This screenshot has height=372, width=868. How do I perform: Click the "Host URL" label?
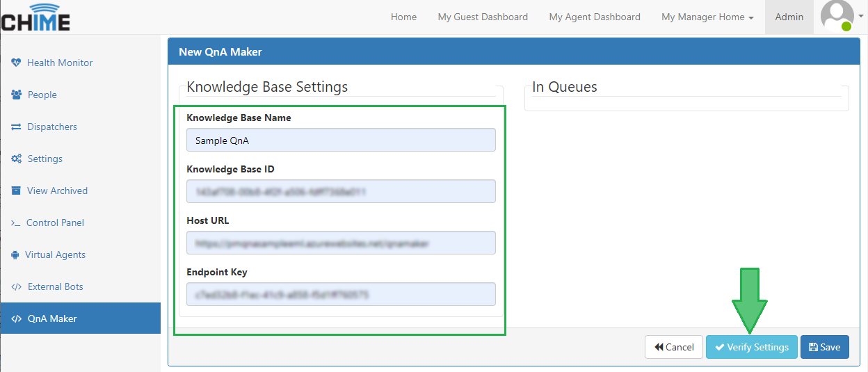click(x=208, y=220)
